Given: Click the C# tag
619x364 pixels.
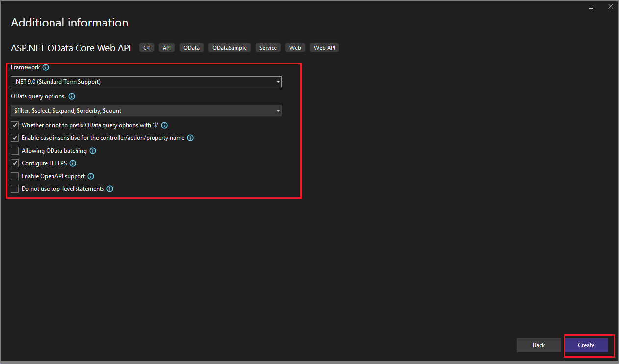Looking at the screenshot, I should 147,48.
